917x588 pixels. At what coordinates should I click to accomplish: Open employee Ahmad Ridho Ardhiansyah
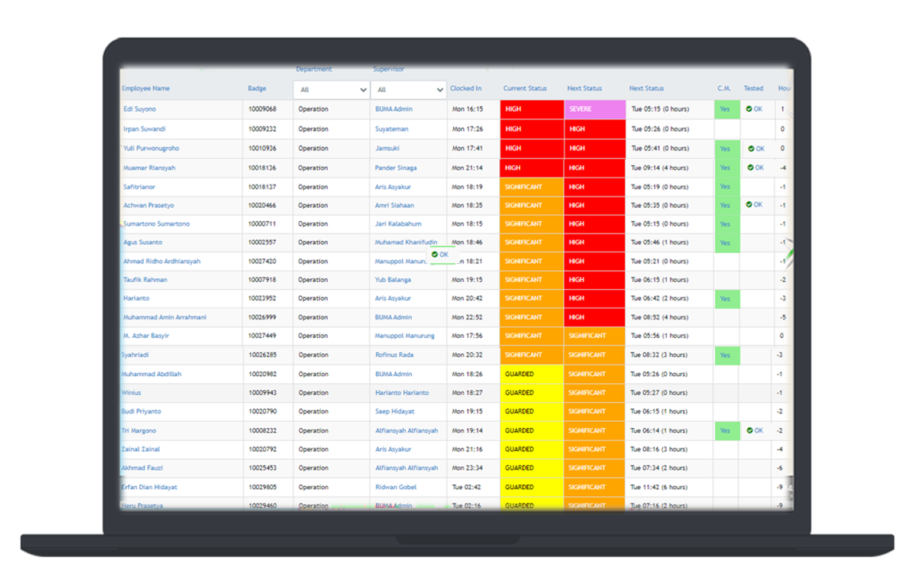(x=162, y=261)
